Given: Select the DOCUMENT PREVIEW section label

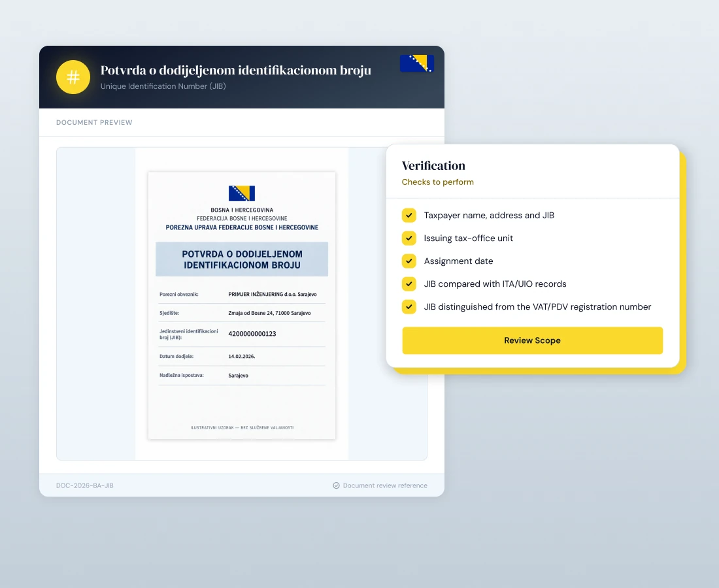Looking at the screenshot, I should click(94, 122).
